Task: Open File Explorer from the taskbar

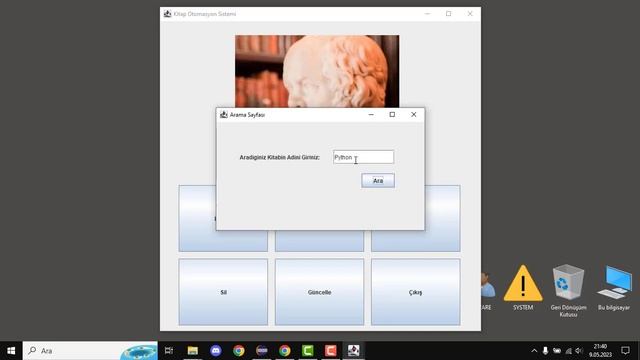Action: (193, 351)
